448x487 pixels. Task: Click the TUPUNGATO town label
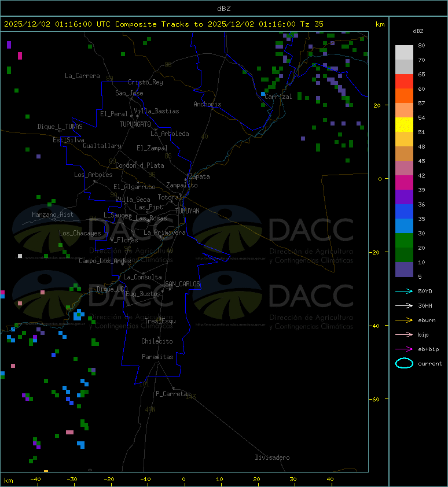click(135, 124)
